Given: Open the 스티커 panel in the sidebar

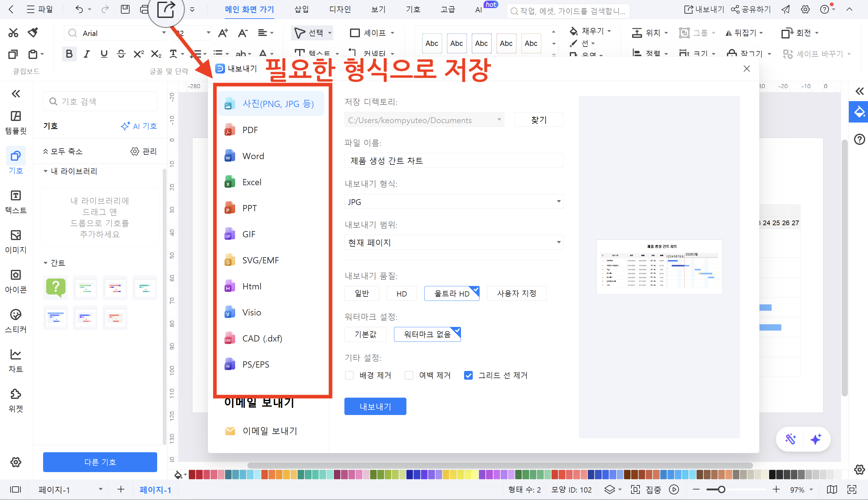Looking at the screenshot, I should coord(15,321).
